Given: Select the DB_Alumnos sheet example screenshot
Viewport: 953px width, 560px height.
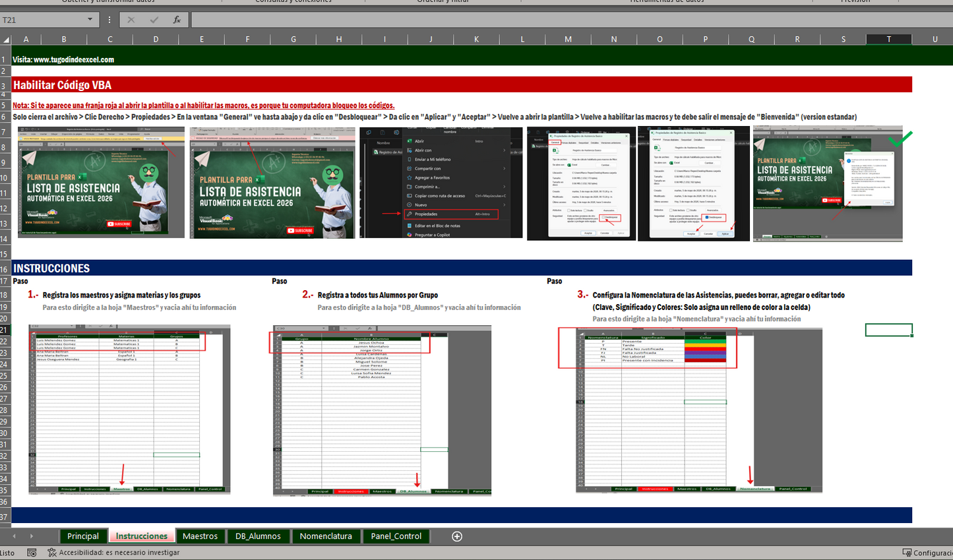Looking at the screenshot, I should pos(382,410).
